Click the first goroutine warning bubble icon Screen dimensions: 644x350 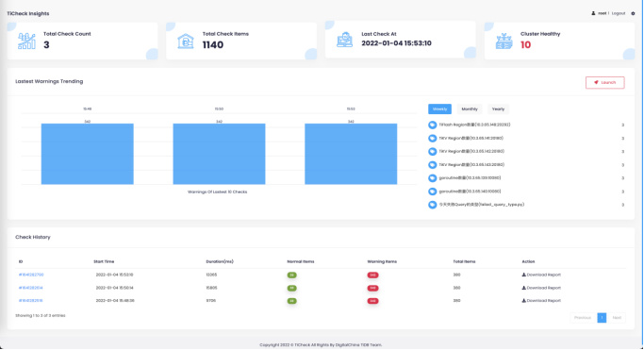pos(432,178)
